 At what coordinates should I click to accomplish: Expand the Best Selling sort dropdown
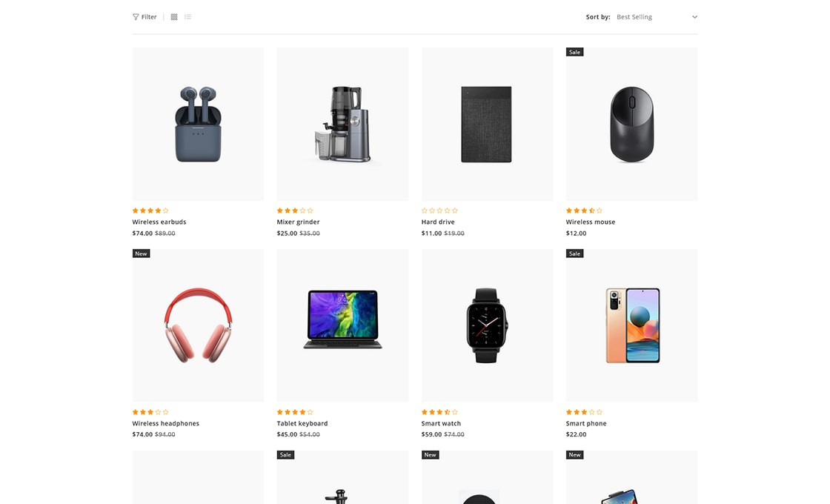pyautogui.click(x=657, y=17)
